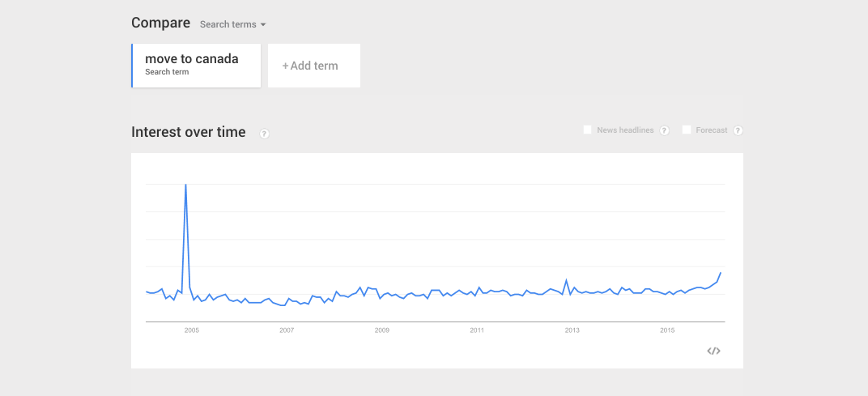The image size is (868, 396).
Task: Click the rising line end at far right
Action: point(720,273)
